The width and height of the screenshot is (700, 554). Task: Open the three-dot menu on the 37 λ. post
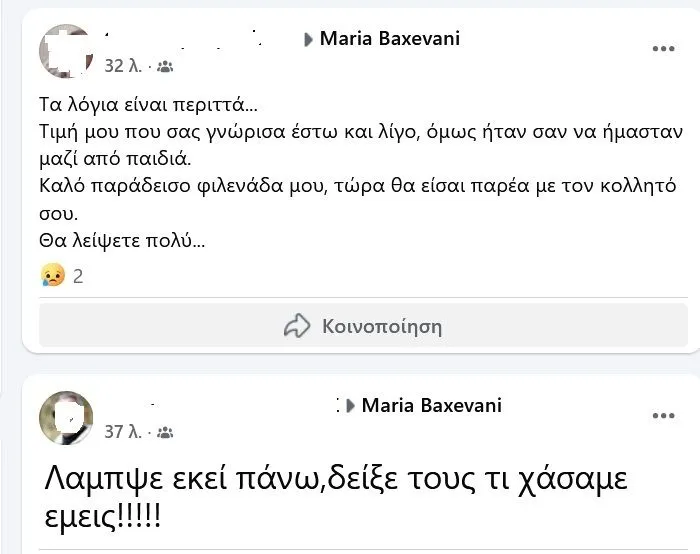click(x=663, y=415)
